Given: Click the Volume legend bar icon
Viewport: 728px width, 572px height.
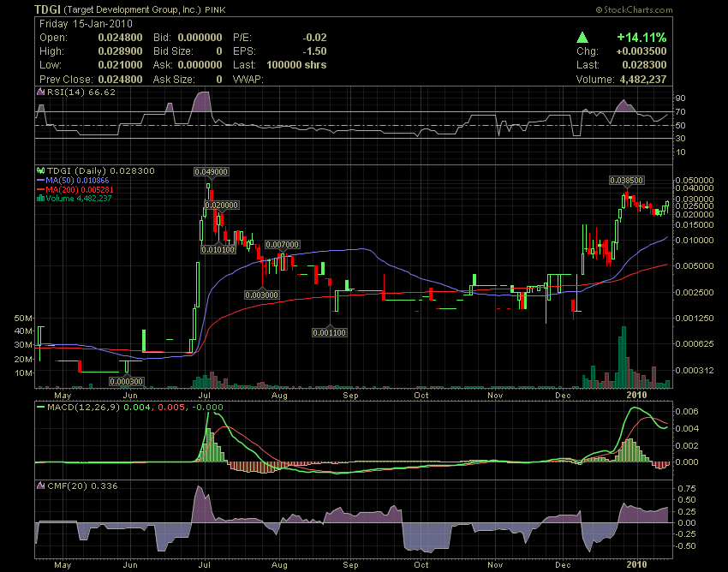Looking at the screenshot, I should (41, 199).
